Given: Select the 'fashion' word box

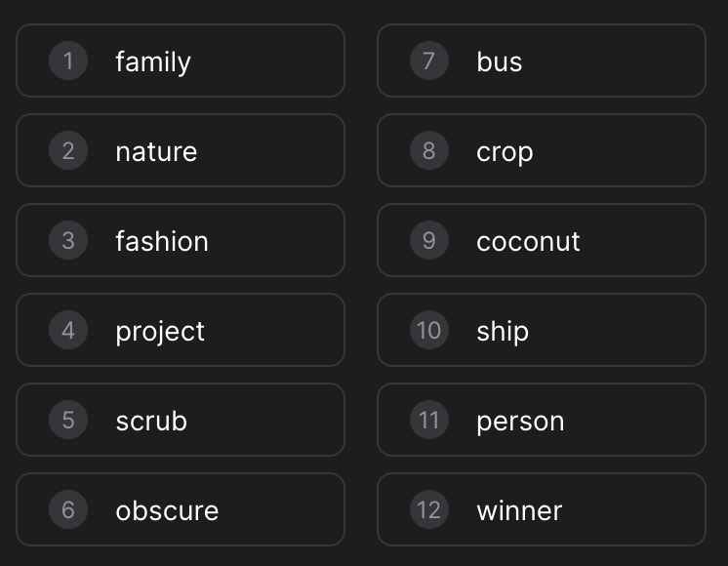Looking at the screenshot, I should (x=181, y=240).
